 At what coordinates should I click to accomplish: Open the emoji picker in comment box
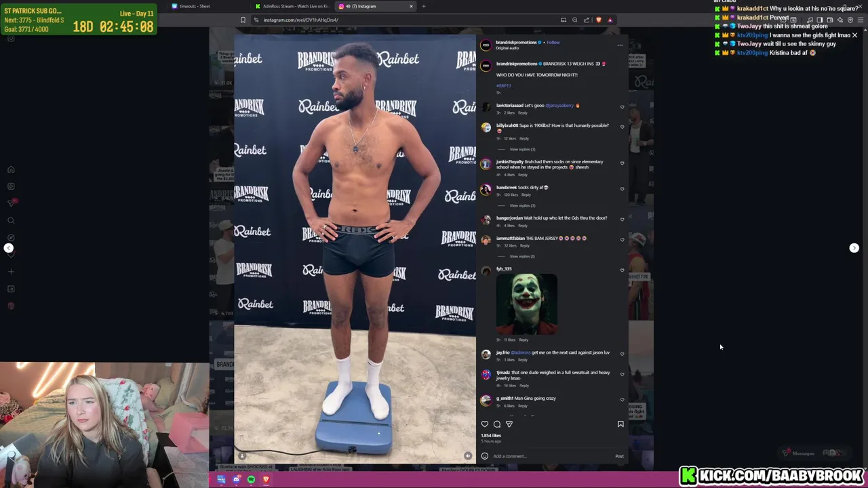point(485,456)
